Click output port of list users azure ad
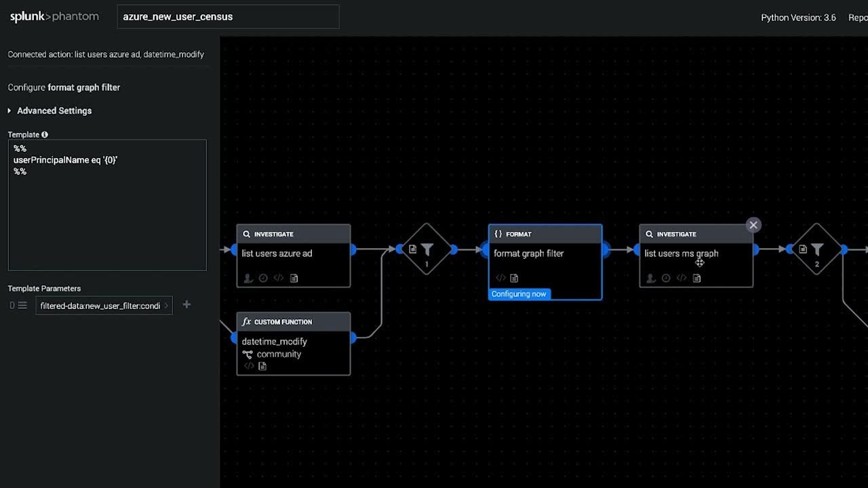This screenshot has width=868, height=488. (353, 250)
